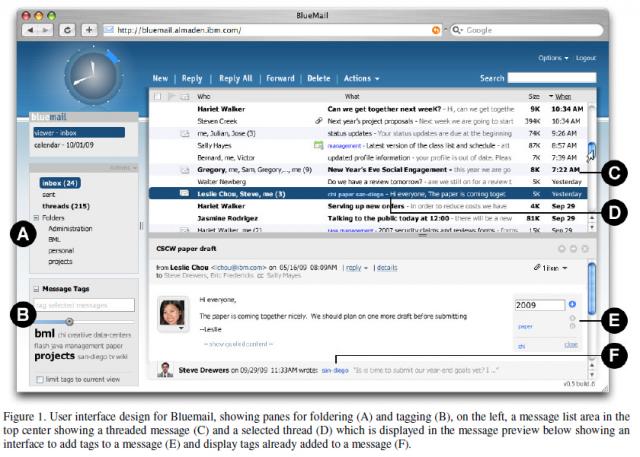Screen dimensions: 640x457
Task: Click Reply in the mail toolbar
Action: 192,78
